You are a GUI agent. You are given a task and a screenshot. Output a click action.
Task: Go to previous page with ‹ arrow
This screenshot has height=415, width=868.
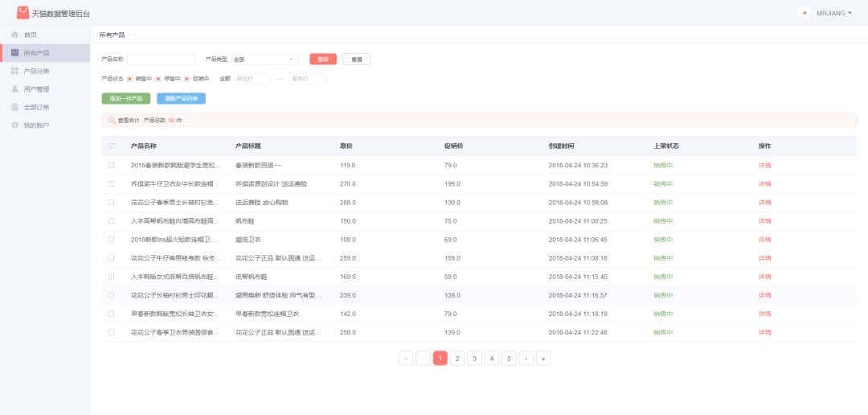click(423, 359)
